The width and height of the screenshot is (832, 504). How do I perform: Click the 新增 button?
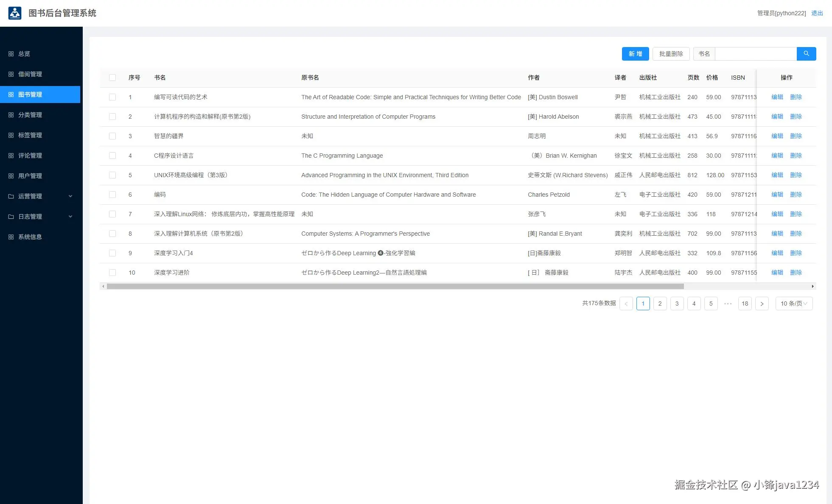pyautogui.click(x=635, y=54)
